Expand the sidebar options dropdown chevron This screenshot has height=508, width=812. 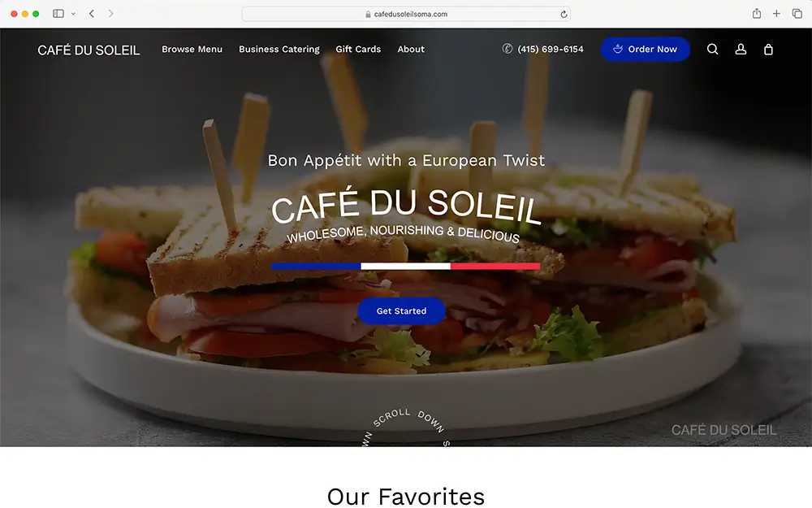tap(74, 14)
